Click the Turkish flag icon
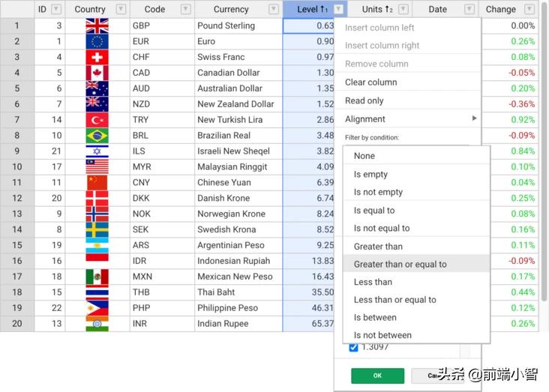549x392 pixels. (x=97, y=120)
